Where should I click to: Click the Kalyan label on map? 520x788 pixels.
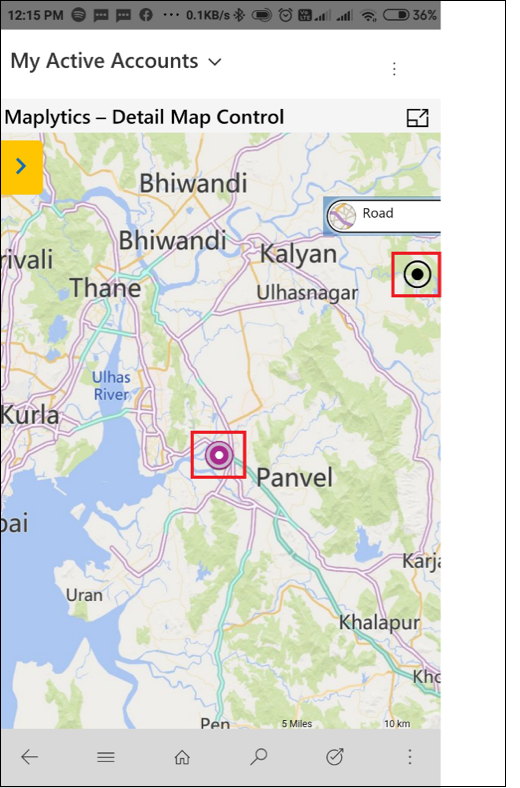(298, 255)
